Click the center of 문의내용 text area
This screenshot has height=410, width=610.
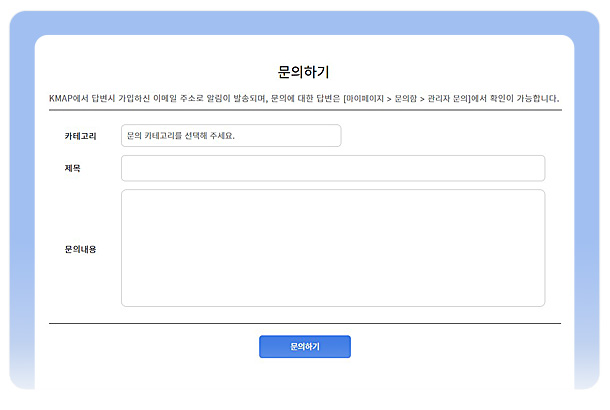point(332,248)
